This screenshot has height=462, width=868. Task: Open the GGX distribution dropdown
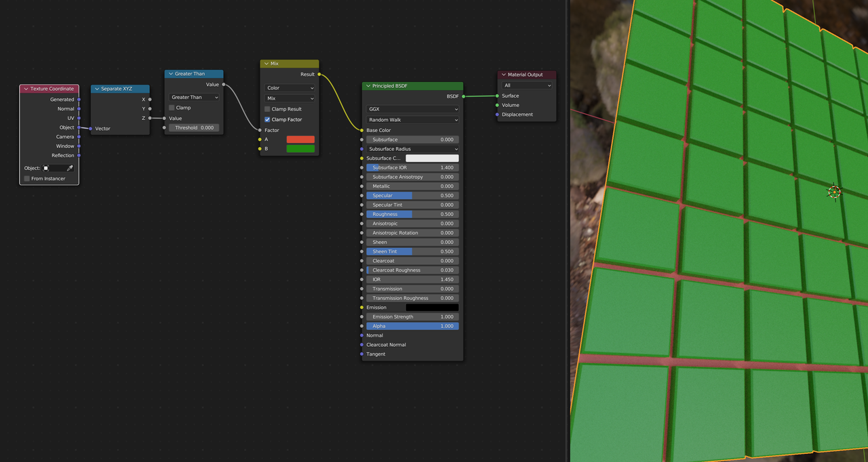tap(412, 109)
